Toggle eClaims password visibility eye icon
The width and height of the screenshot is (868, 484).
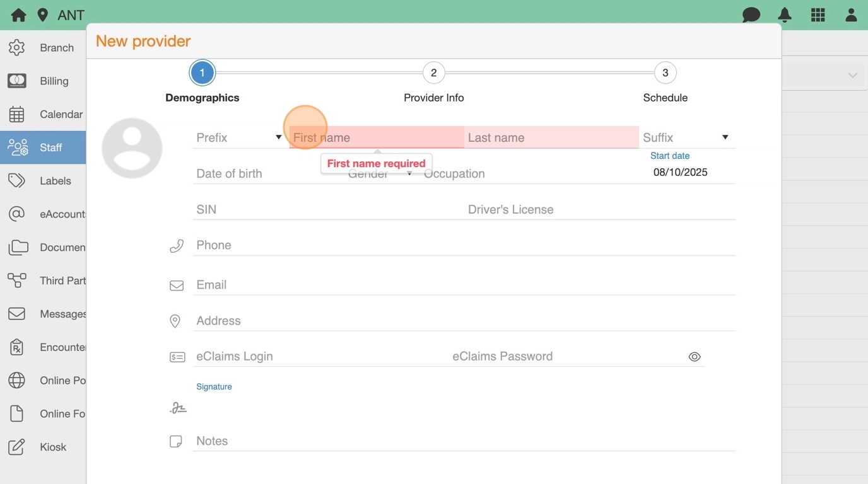(x=695, y=357)
